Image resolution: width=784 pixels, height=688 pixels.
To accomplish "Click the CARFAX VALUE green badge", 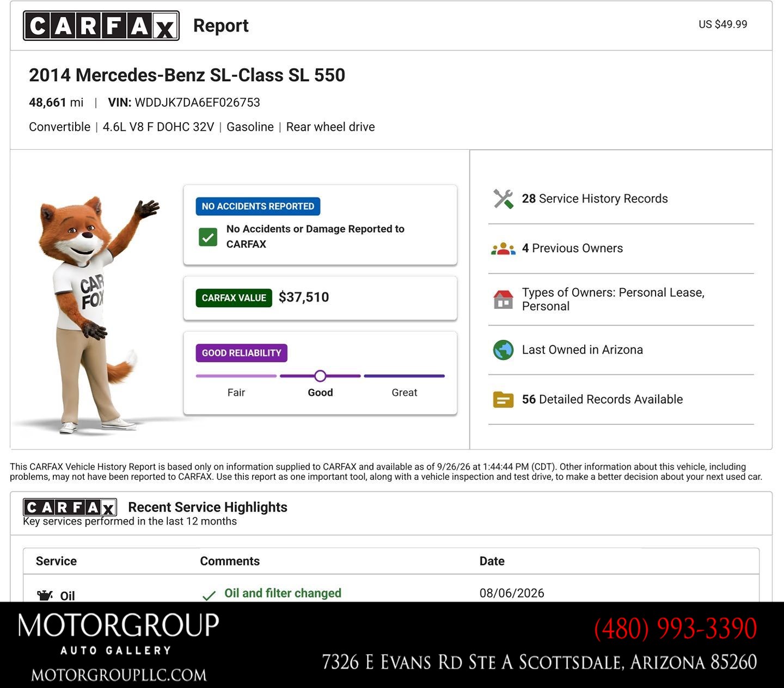I will pos(234,298).
